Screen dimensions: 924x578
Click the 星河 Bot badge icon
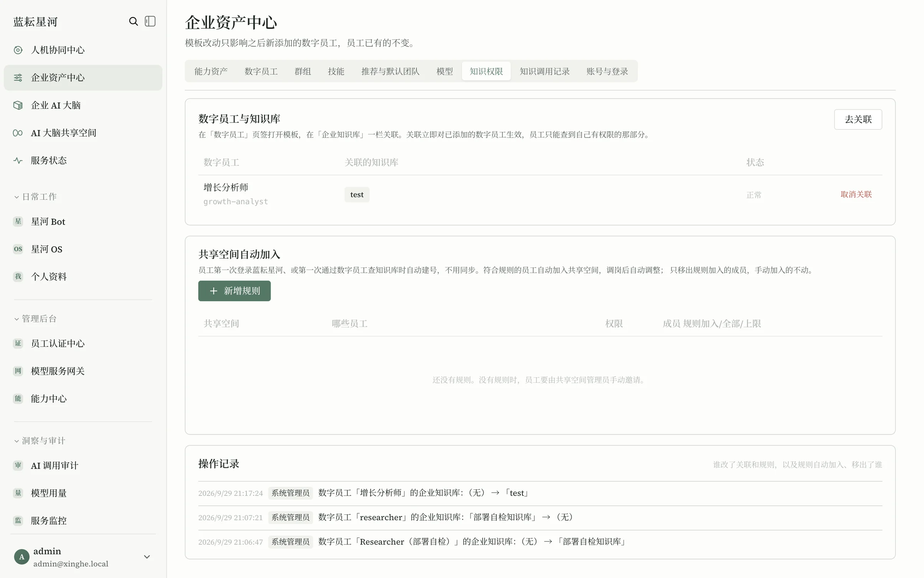[x=18, y=222]
